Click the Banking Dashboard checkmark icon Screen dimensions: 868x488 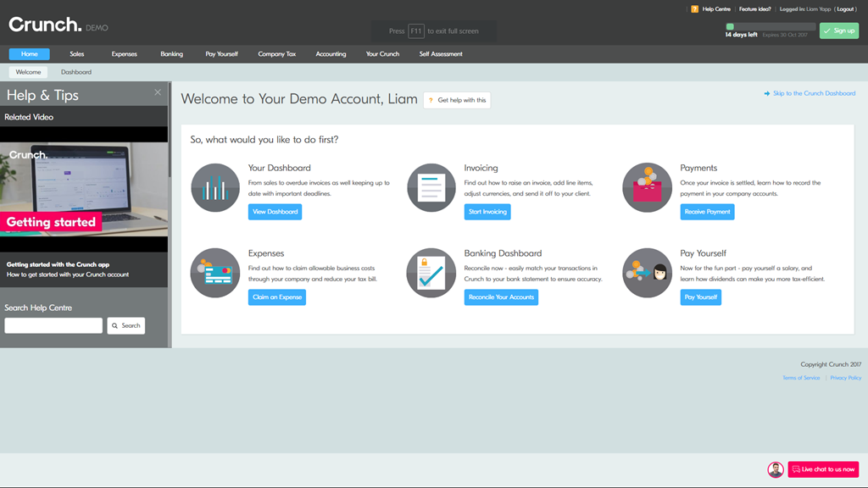coord(431,273)
